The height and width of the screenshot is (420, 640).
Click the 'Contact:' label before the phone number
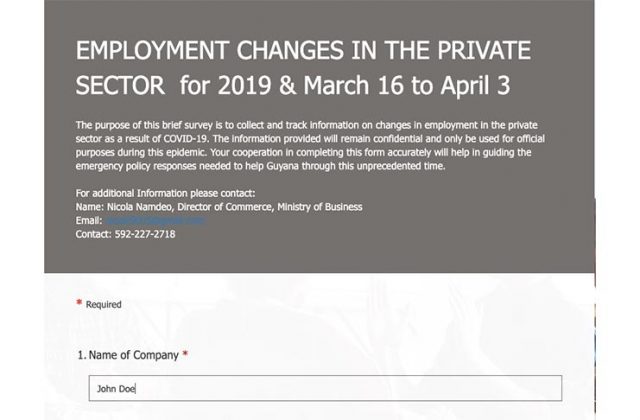click(x=93, y=234)
